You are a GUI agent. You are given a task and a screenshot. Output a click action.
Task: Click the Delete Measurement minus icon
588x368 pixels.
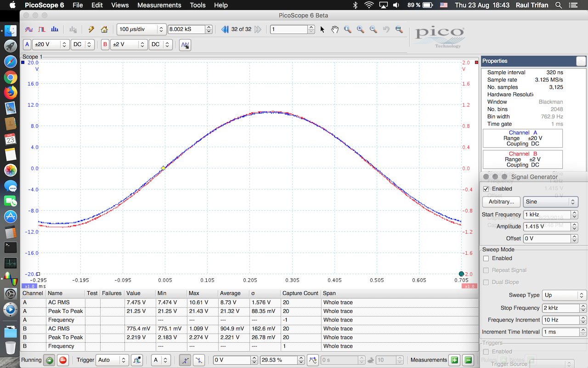pyautogui.click(x=468, y=360)
